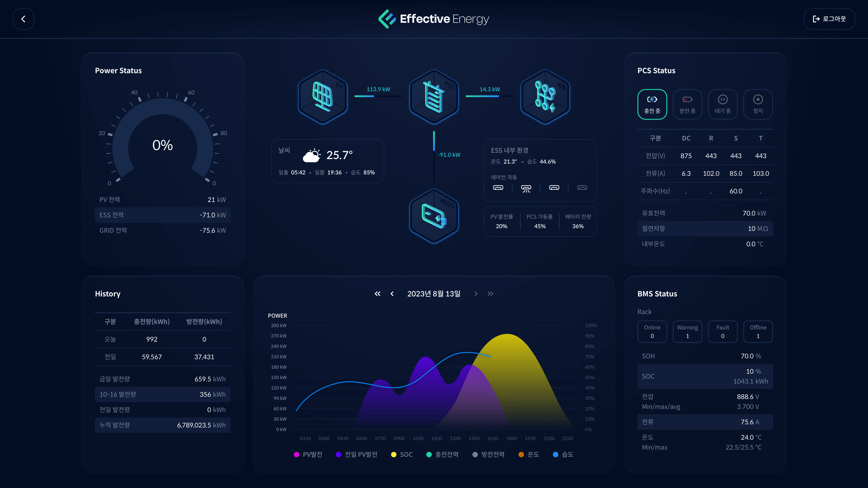Screen dimensions: 868x488
Task: Select the 방전 중 (Discharging) PCS status icon
Action: (x=687, y=104)
